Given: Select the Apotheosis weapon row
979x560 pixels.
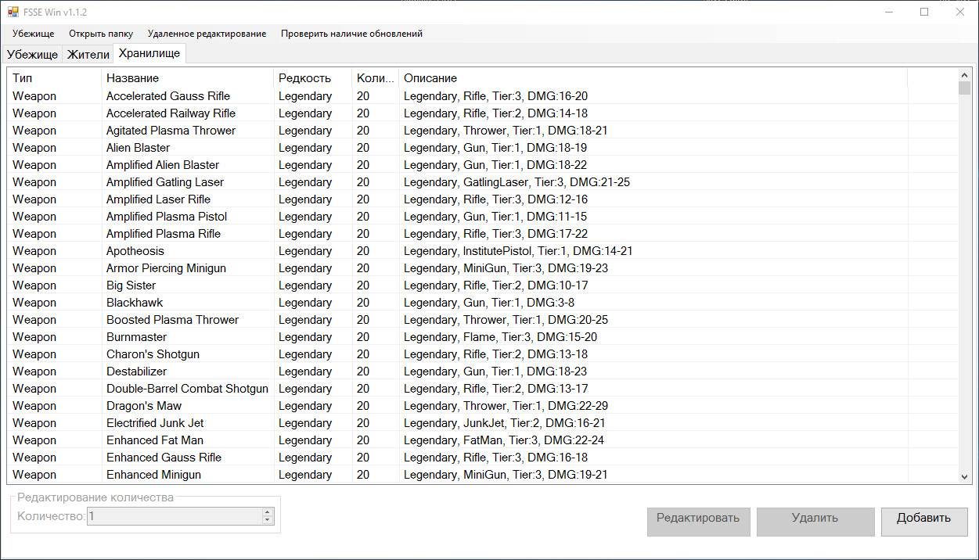Looking at the screenshot, I should (x=135, y=251).
